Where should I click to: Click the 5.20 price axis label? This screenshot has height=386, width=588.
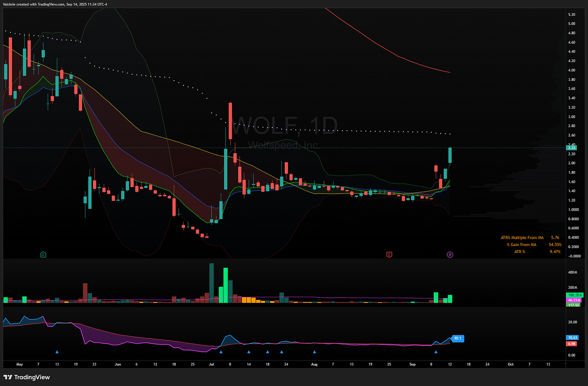click(572, 15)
